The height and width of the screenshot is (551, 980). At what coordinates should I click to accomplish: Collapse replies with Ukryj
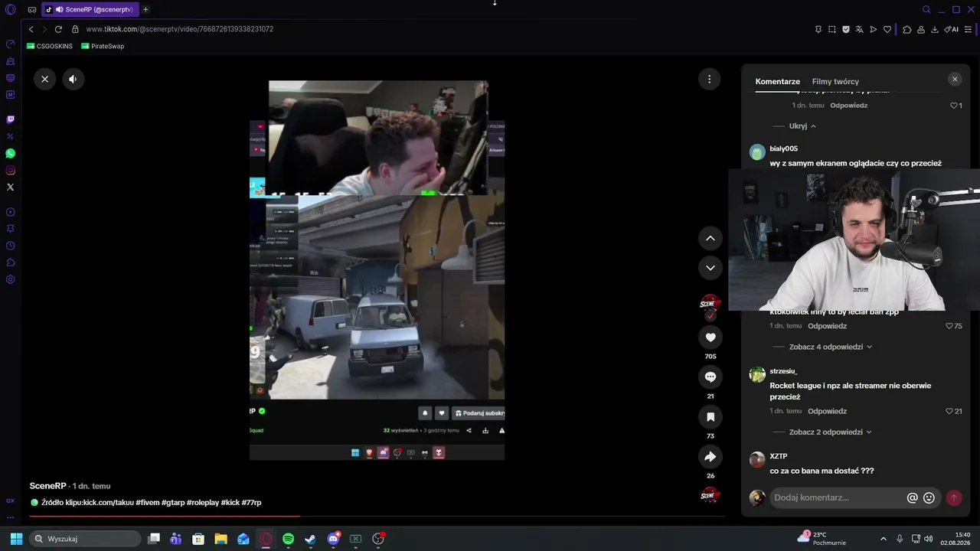coord(802,126)
